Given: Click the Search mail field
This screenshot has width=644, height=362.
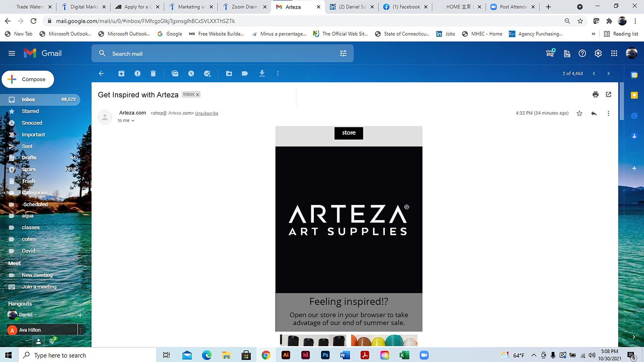Looking at the screenshot, I should click(222, 54).
